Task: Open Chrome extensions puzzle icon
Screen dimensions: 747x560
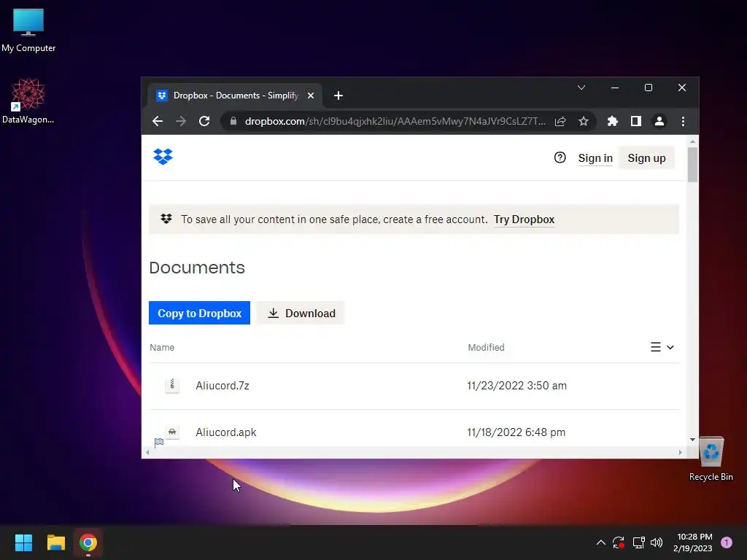Action: [613, 122]
